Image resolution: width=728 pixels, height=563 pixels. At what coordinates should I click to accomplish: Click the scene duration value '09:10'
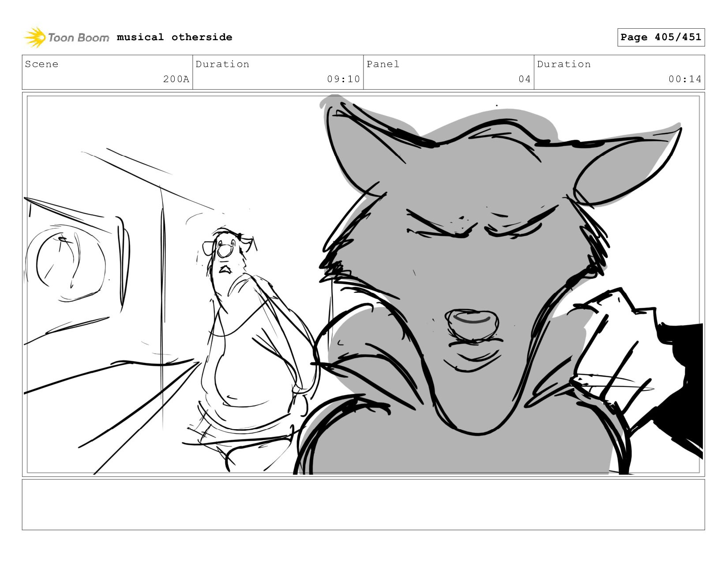tap(343, 79)
